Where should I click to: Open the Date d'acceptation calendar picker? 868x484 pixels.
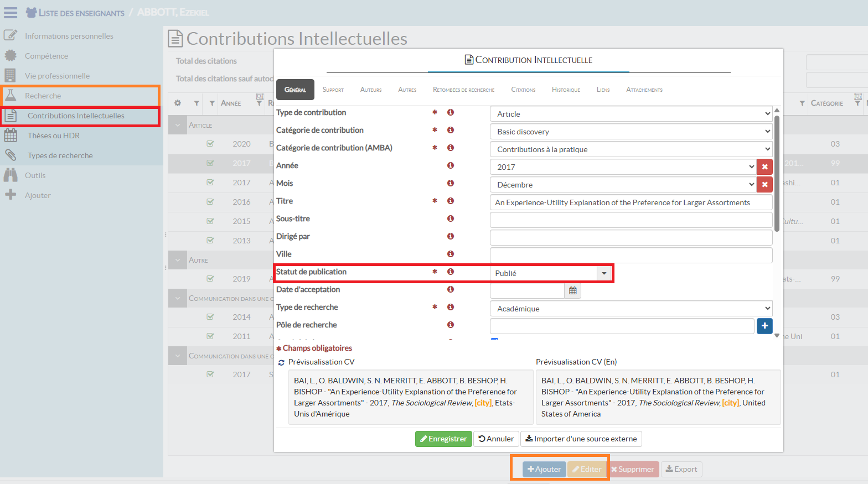point(573,291)
